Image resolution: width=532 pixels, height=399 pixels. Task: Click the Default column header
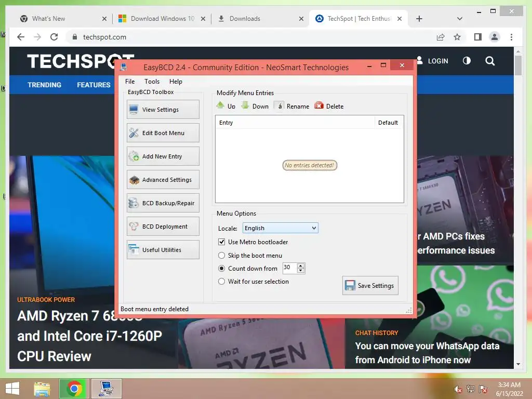389,123
